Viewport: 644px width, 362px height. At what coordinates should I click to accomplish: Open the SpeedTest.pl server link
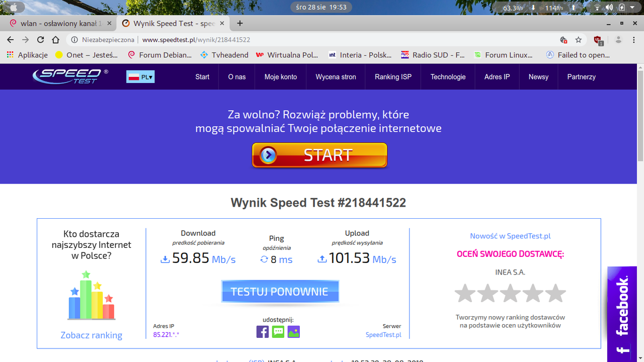pos(383,335)
